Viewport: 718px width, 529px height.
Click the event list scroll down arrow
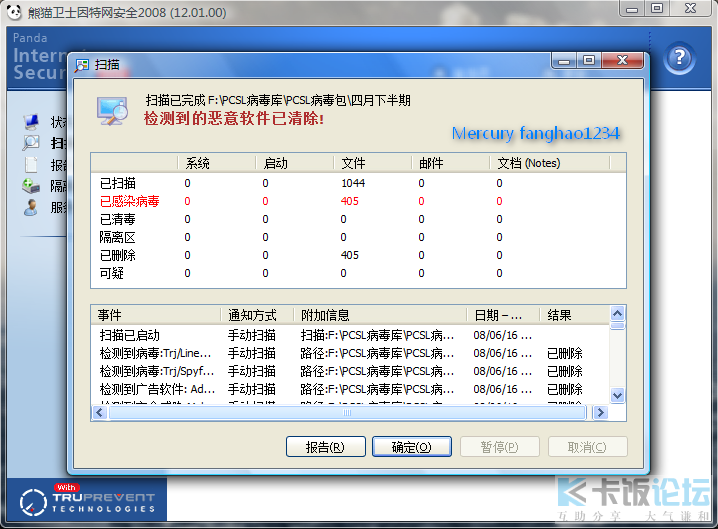click(x=617, y=395)
